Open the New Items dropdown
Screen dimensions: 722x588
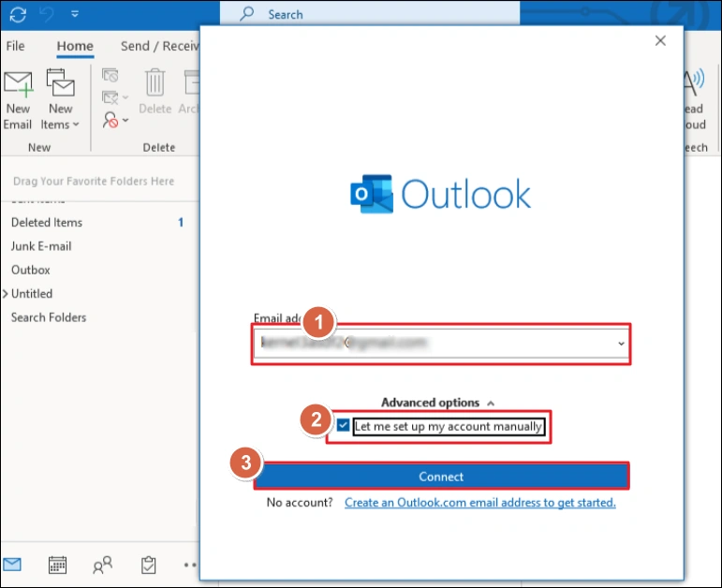[61, 100]
